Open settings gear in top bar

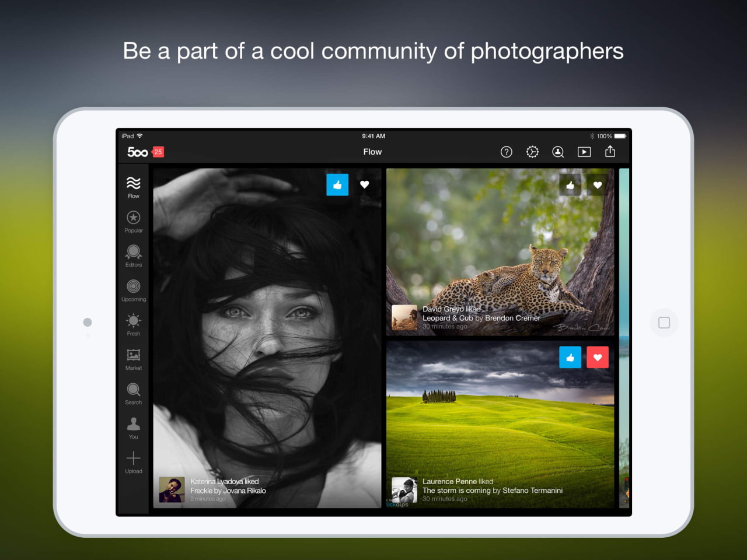tap(532, 152)
